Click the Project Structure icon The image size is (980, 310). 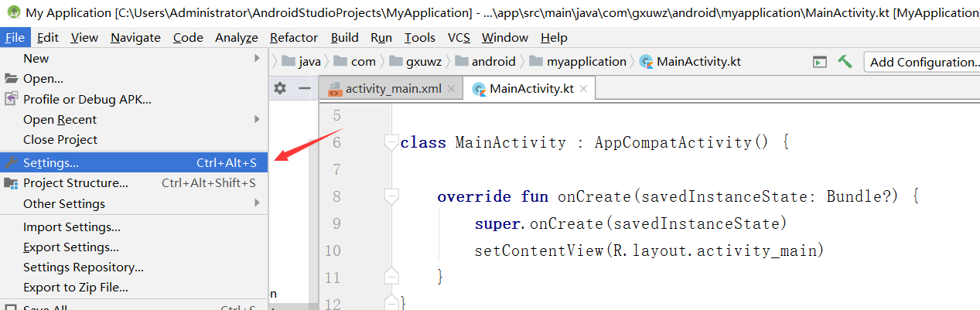(11, 182)
